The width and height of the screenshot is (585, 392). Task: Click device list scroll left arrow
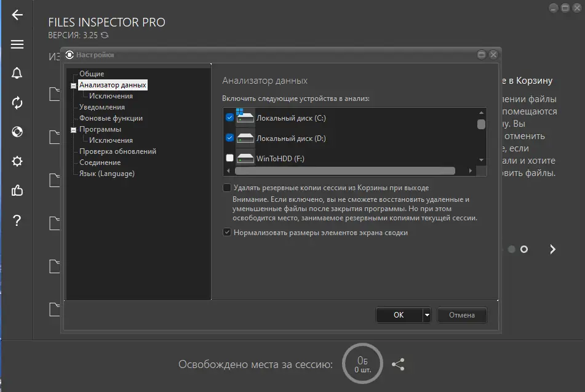click(x=228, y=170)
